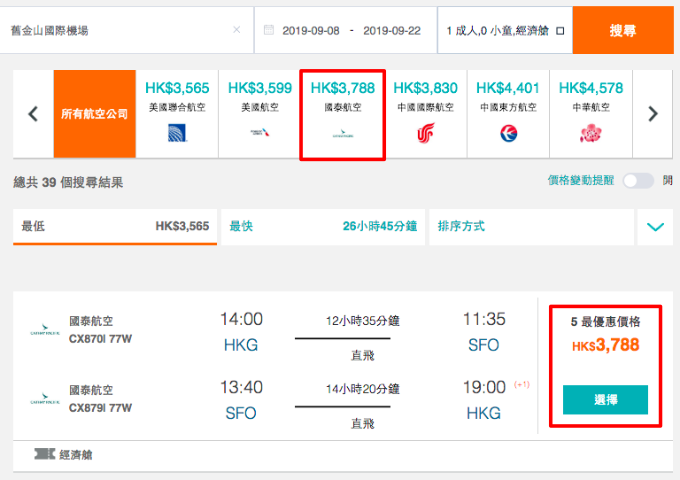This screenshot has height=480, width=680.
Task: Click flight number CX879I 77W
Action: coord(100,408)
